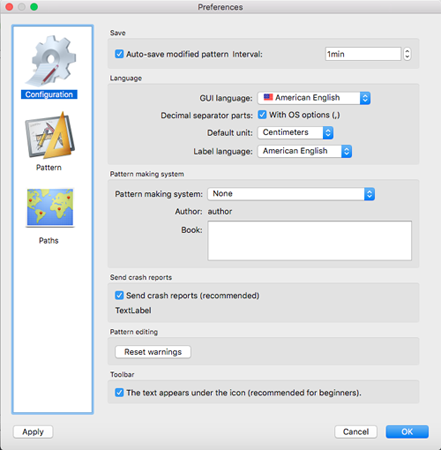The image size is (441, 450).
Task: Open the Paths world map icon
Action: coord(50,208)
